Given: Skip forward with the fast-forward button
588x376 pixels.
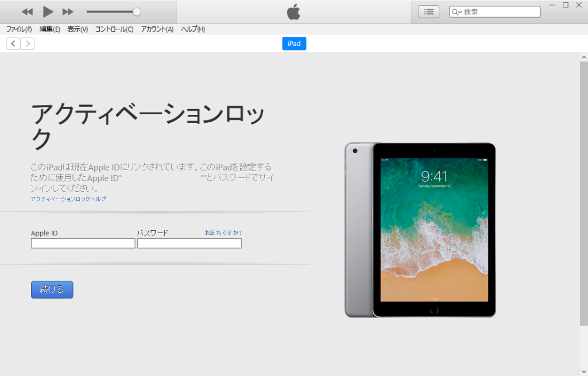Looking at the screenshot, I should click(x=68, y=12).
